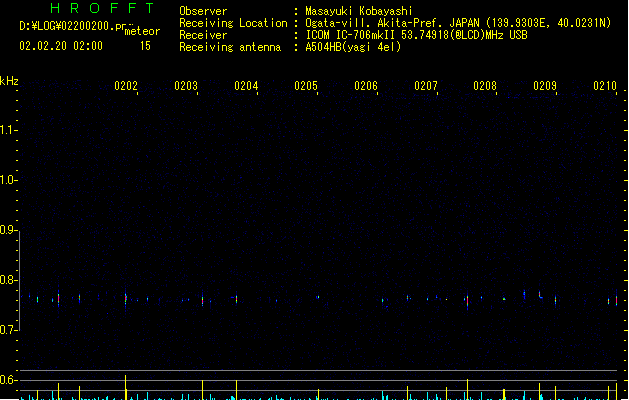Click the Receiving antenna label
Screen dimensions: 629x400
[230, 47]
